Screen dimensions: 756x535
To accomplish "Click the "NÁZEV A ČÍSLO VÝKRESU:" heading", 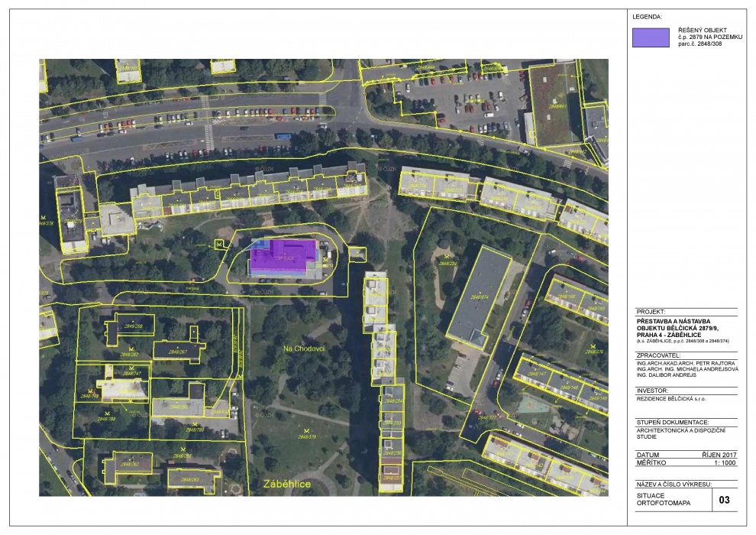I will coord(674,485).
